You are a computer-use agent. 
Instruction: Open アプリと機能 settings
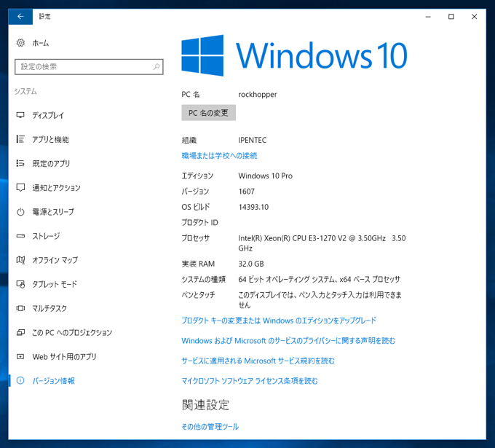[x=50, y=139]
